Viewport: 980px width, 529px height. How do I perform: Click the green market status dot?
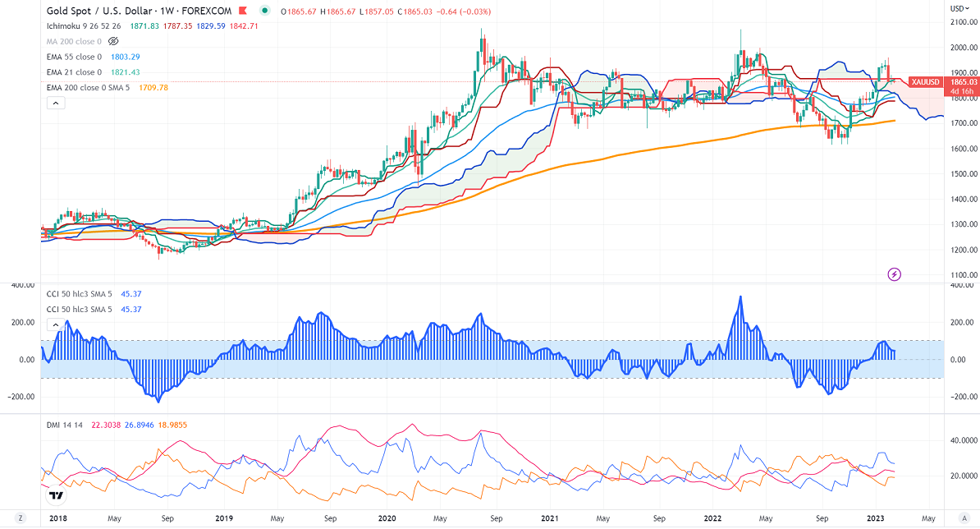click(264, 11)
